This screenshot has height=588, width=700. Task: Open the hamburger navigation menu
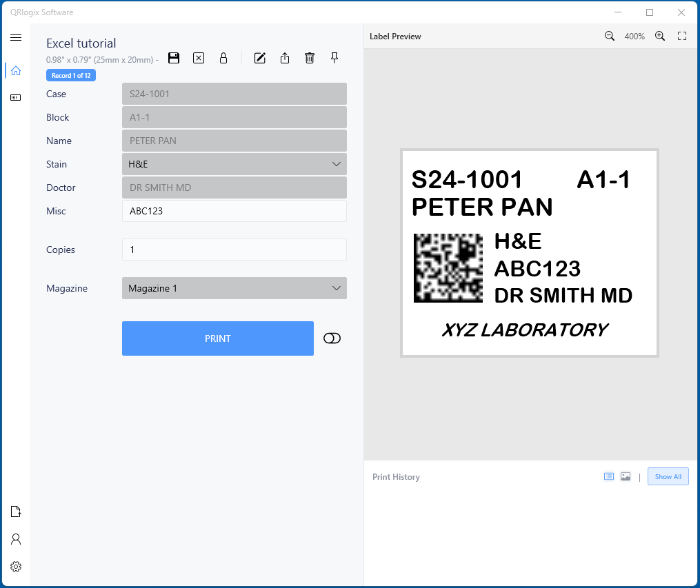(x=16, y=38)
